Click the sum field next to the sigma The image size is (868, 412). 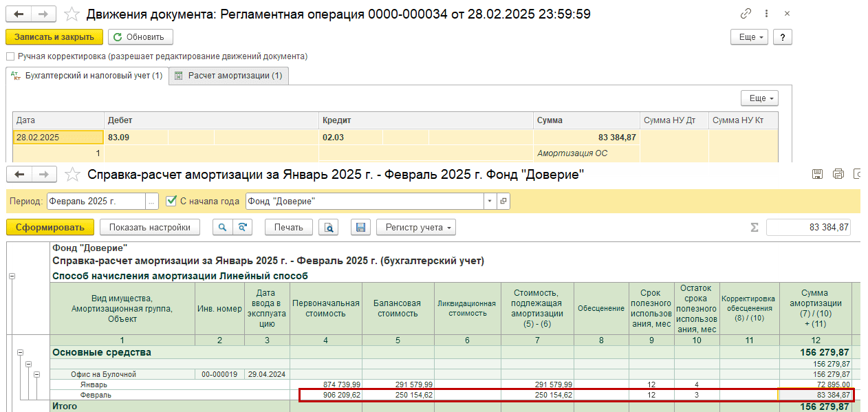coord(810,228)
